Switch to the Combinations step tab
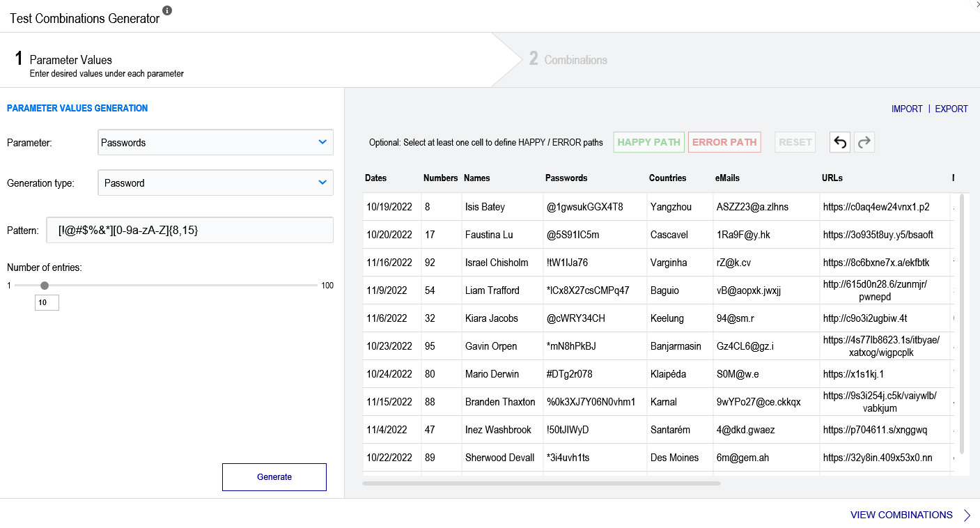 [568, 60]
